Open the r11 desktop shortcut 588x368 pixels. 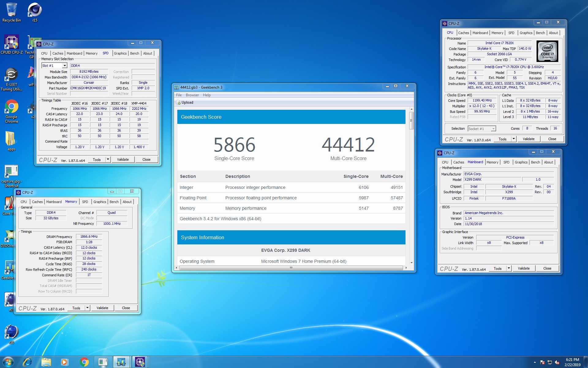(x=11, y=334)
